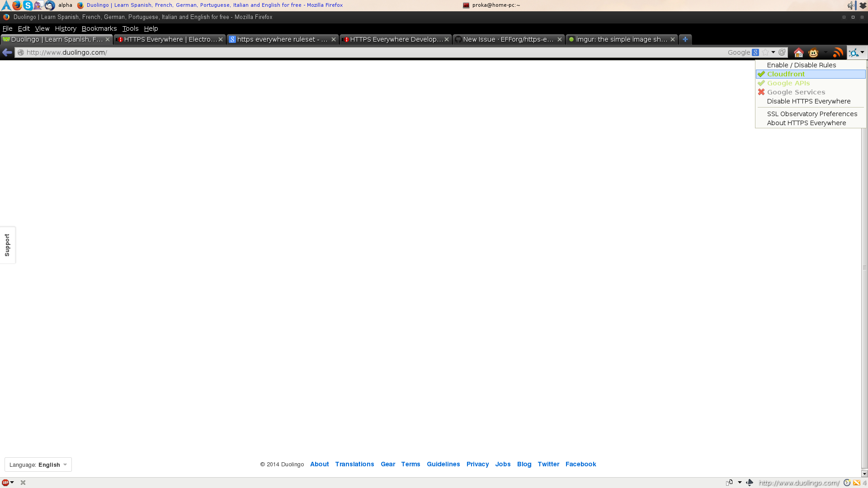Viewport: 868px width, 488px height.
Task: Open the Guidelines footer link
Action: [x=443, y=464]
